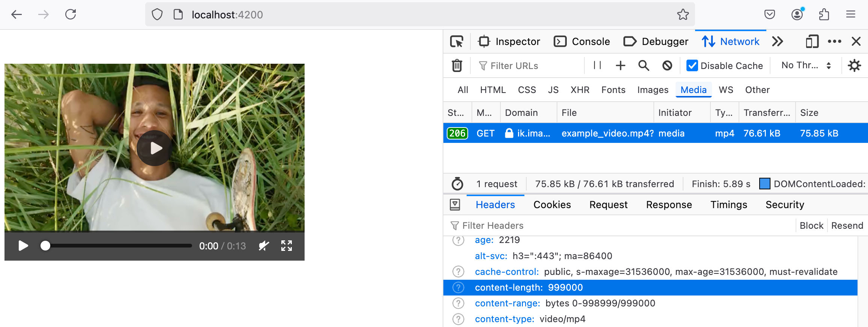Unmute the video player audio
This screenshot has width=868, height=327.
(x=264, y=246)
